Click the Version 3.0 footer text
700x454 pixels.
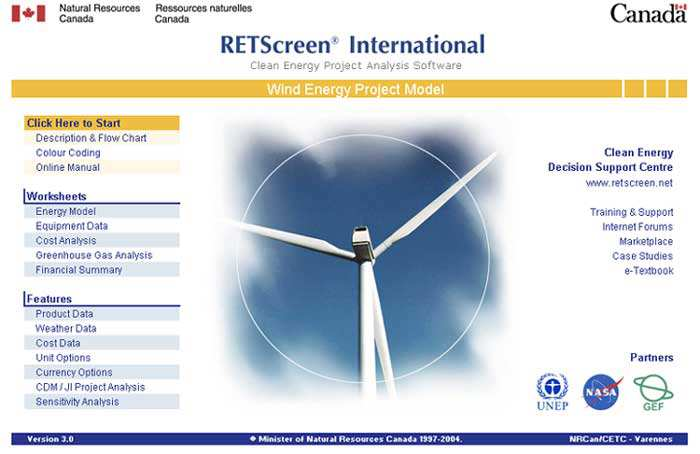pos(50,439)
